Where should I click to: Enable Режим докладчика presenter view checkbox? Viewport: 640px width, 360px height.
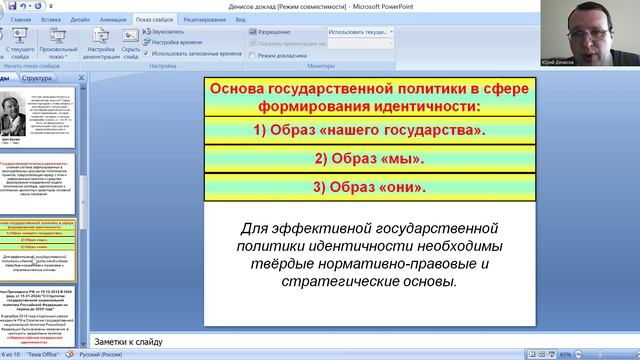coord(252,56)
